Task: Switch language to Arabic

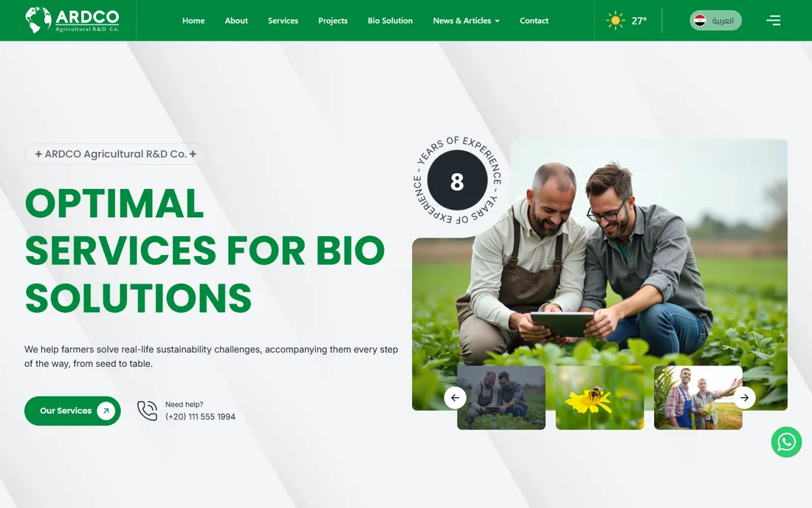Action: pyautogui.click(x=715, y=20)
